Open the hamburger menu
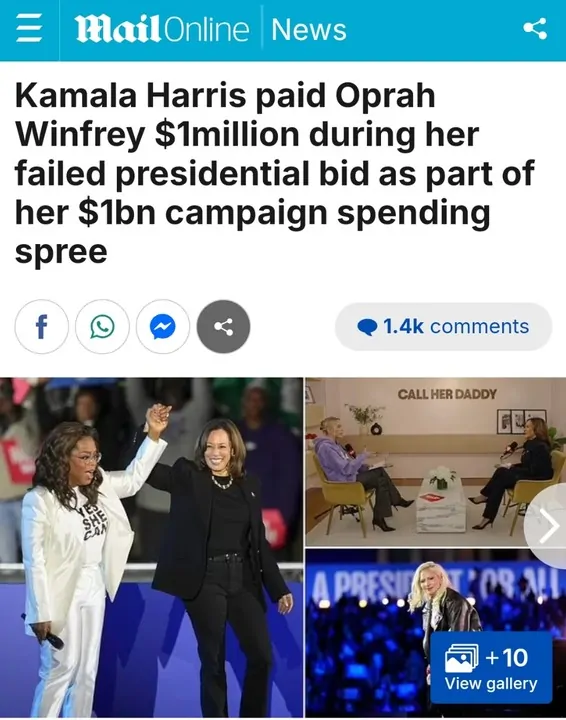The height and width of the screenshot is (720, 566). (x=29, y=30)
